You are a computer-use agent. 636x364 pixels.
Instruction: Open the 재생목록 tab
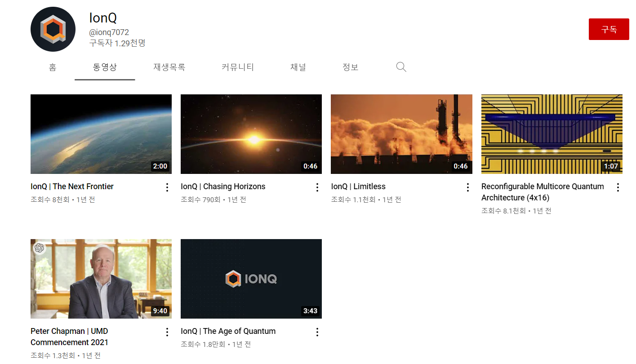(x=169, y=67)
